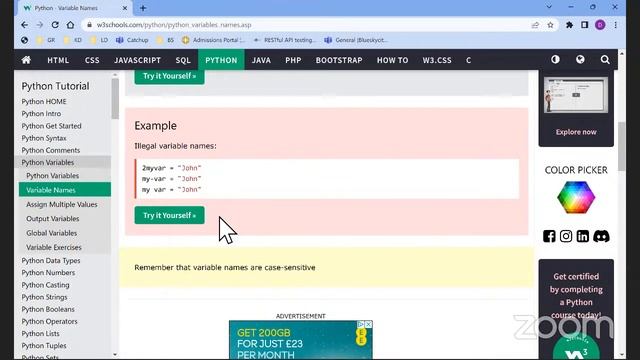The height and width of the screenshot is (360, 640).
Task: Open the Extensions puzzle icon
Action: pyautogui.click(x=569, y=25)
